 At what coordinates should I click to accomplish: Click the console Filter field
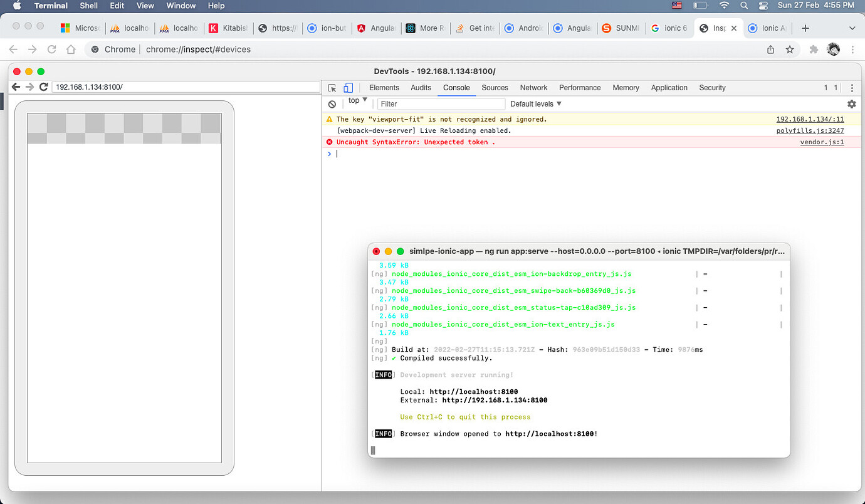coord(441,104)
